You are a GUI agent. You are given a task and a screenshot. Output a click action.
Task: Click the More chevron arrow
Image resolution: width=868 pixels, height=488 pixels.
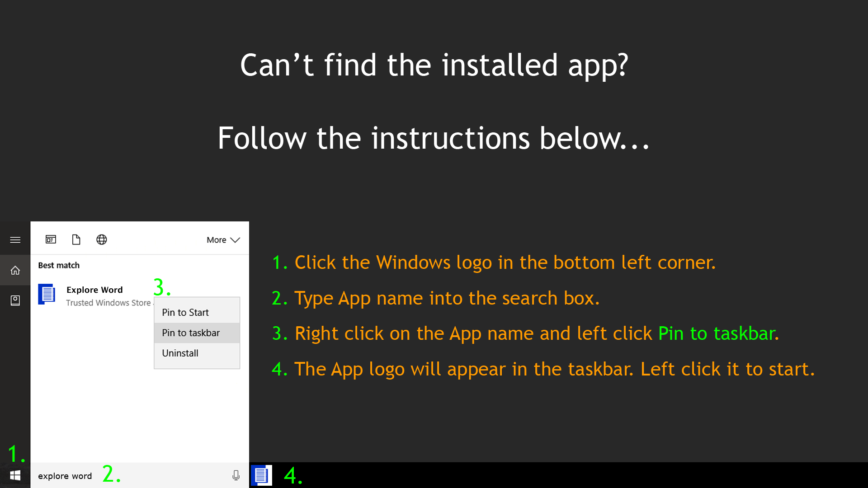point(235,240)
